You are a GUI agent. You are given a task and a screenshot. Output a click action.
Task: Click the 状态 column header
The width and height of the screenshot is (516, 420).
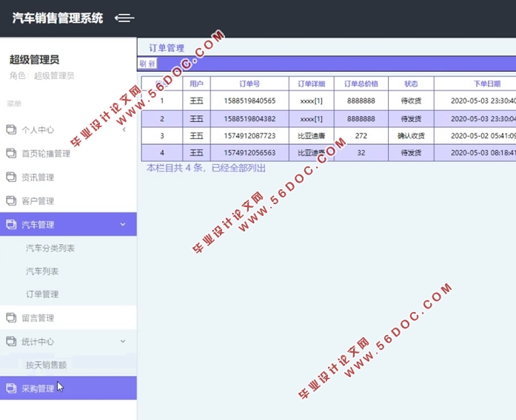coord(411,84)
